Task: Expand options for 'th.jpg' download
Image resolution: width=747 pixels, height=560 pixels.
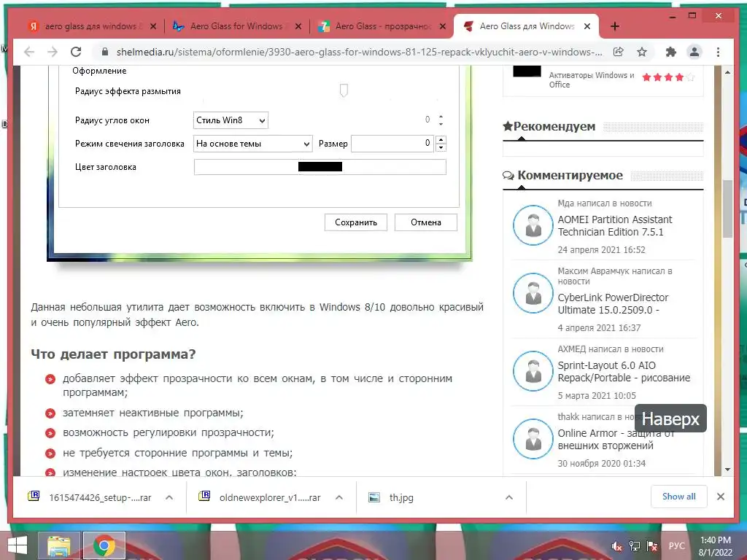Action: coord(508,497)
